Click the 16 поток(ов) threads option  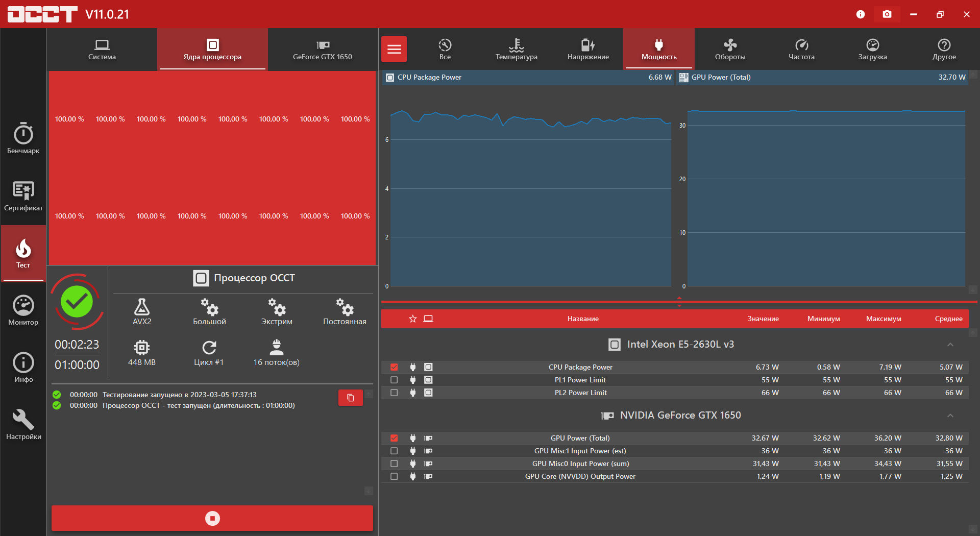click(277, 353)
